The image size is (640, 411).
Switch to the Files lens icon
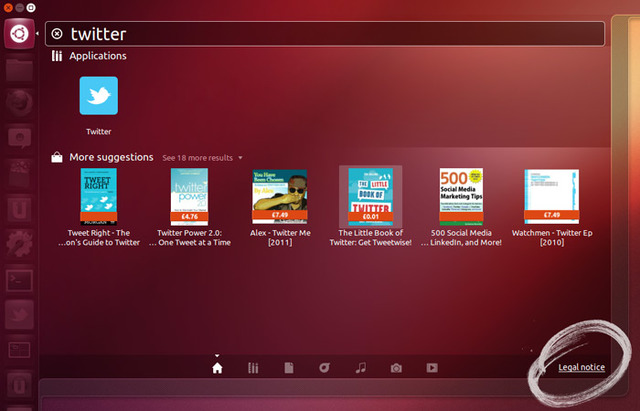[x=289, y=368]
